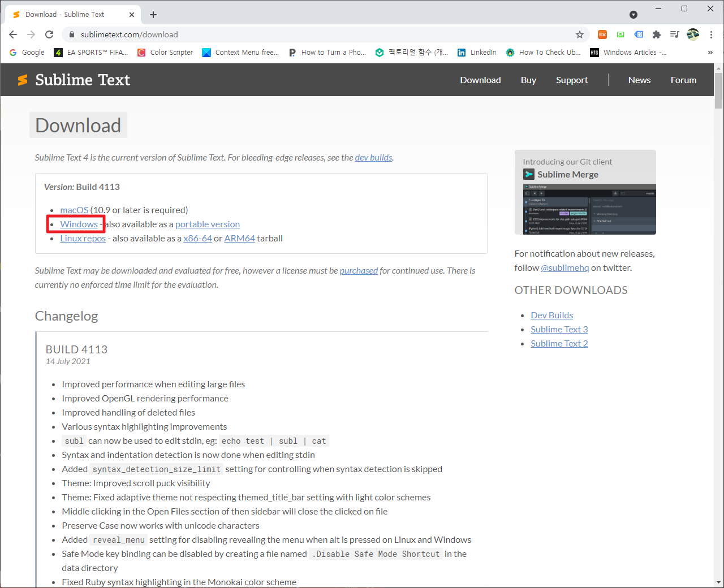Image resolution: width=724 pixels, height=588 pixels.
Task: Open the Download item in site navigation
Action: [480, 80]
